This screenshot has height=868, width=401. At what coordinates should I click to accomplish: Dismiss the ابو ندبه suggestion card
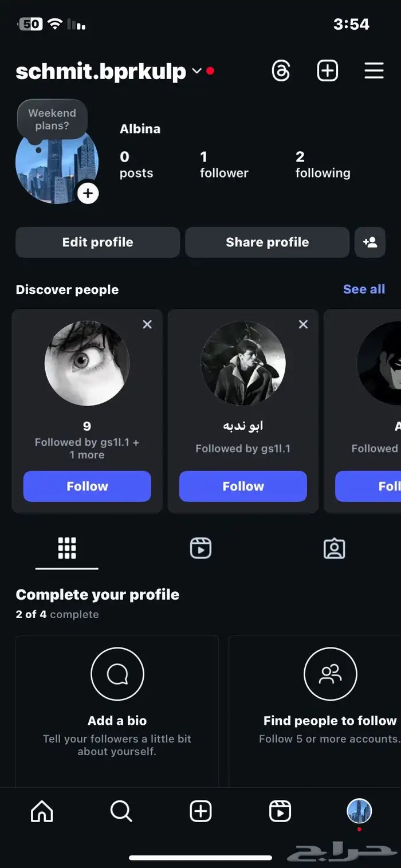click(x=303, y=325)
